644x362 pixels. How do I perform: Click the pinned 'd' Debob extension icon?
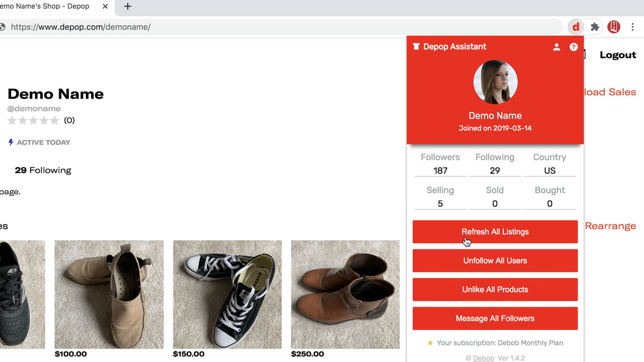coord(576,27)
